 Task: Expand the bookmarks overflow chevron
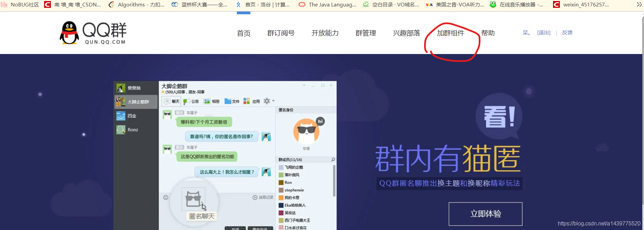point(639,4)
